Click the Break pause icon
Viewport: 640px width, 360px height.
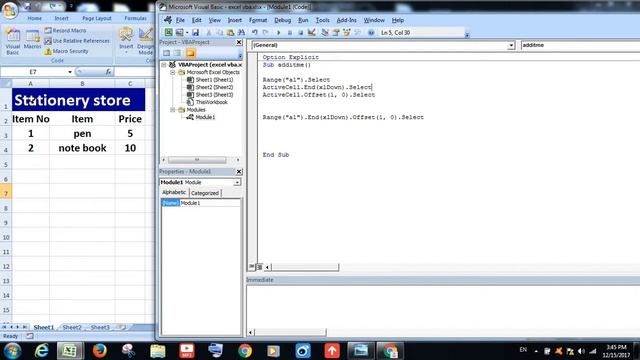tap(290, 32)
